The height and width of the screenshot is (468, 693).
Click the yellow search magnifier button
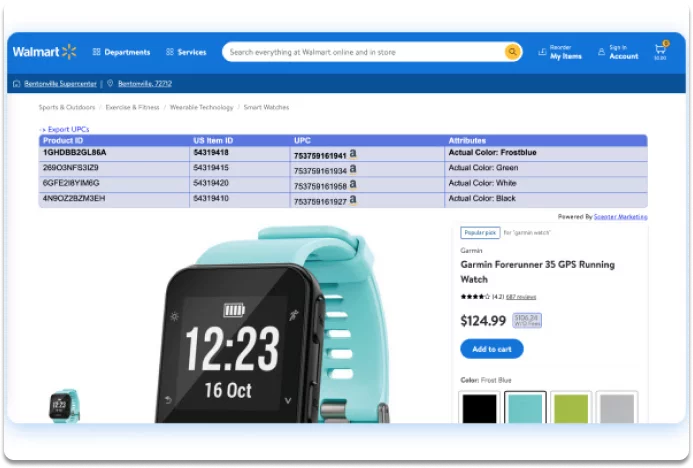(x=512, y=52)
